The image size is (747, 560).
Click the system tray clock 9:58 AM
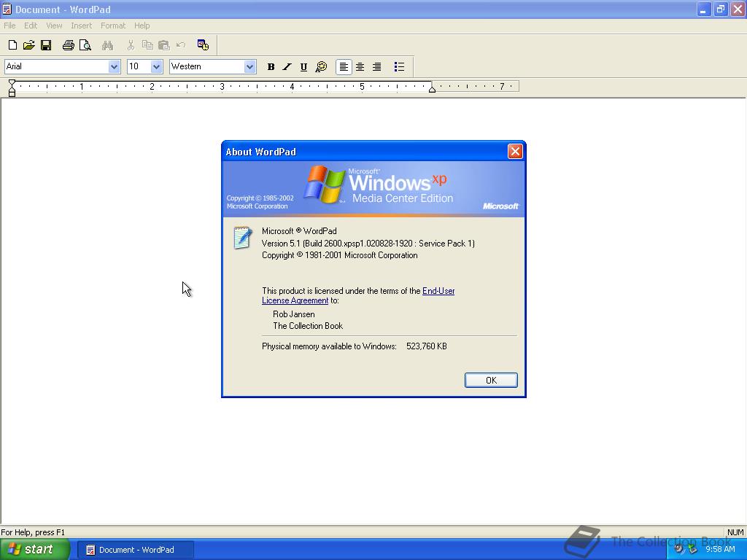720,549
